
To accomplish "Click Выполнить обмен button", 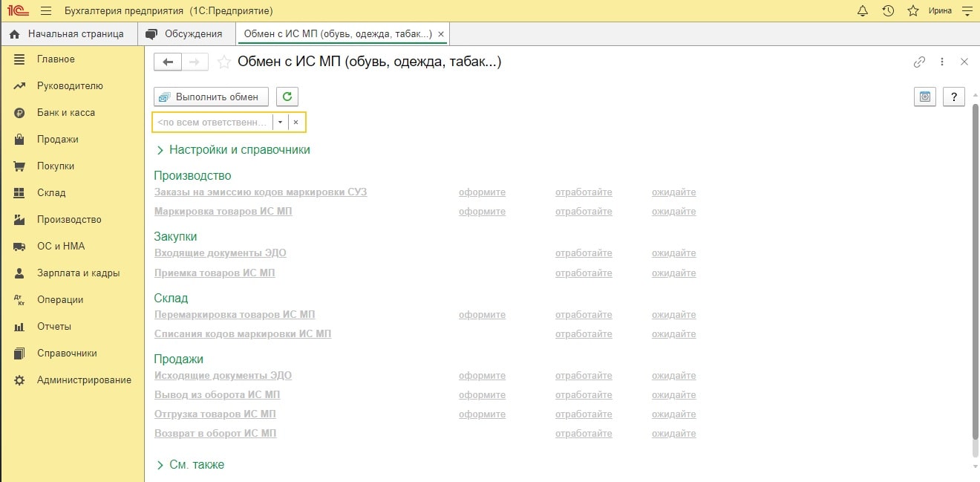I will coord(211,97).
